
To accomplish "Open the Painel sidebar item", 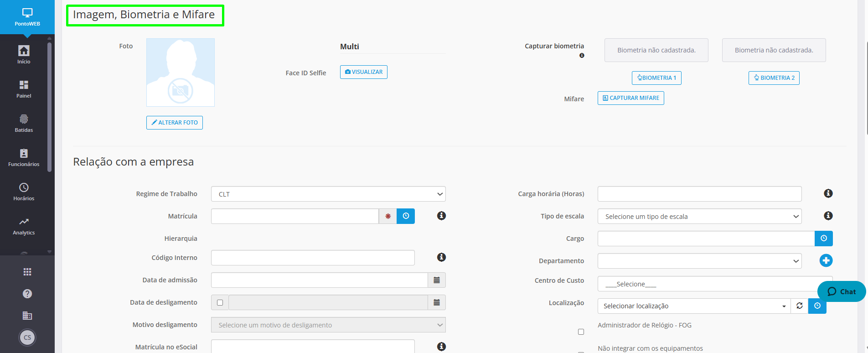I will coord(24,89).
